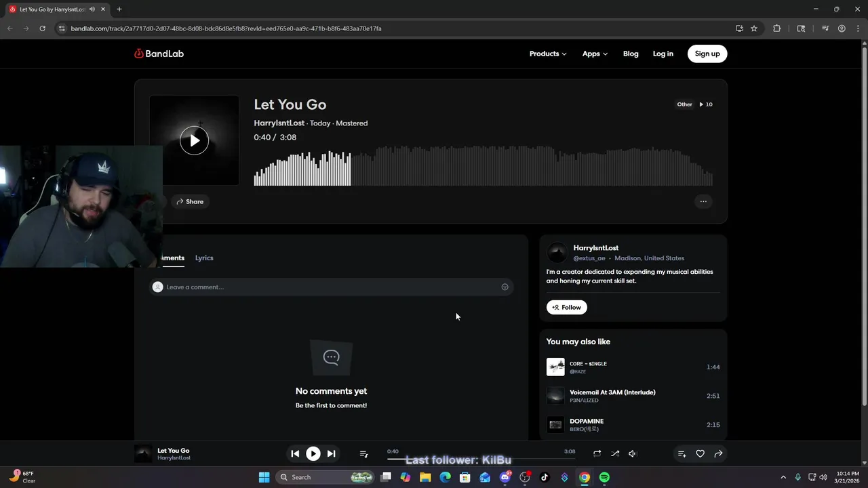Screen dimensions: 868x488
Task: Open the @extus_ae handle link
Action: click(589, 258)
